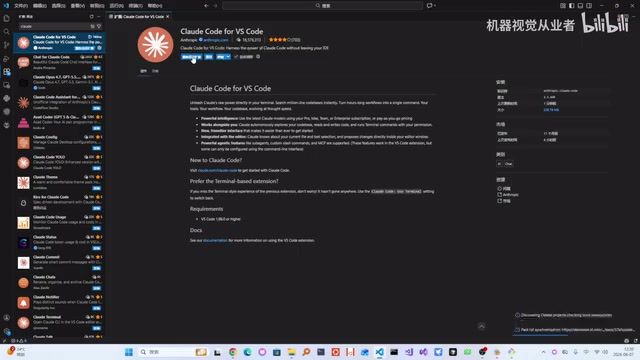Open the File menu
This screenshot has width=640, height=360.
tap(20, 6)
